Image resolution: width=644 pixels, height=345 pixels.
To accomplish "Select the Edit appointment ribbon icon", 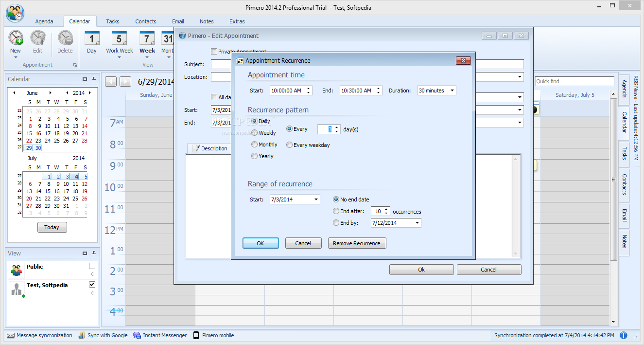I will tap(37, 38).
